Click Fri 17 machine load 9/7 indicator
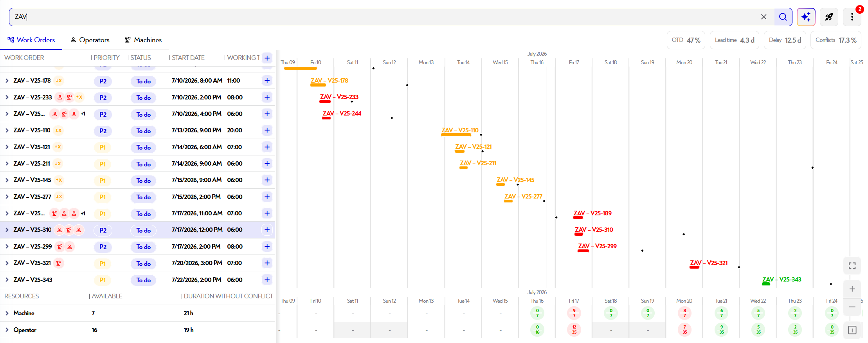Viewport: 868px width, 343px height. (574, 313)
